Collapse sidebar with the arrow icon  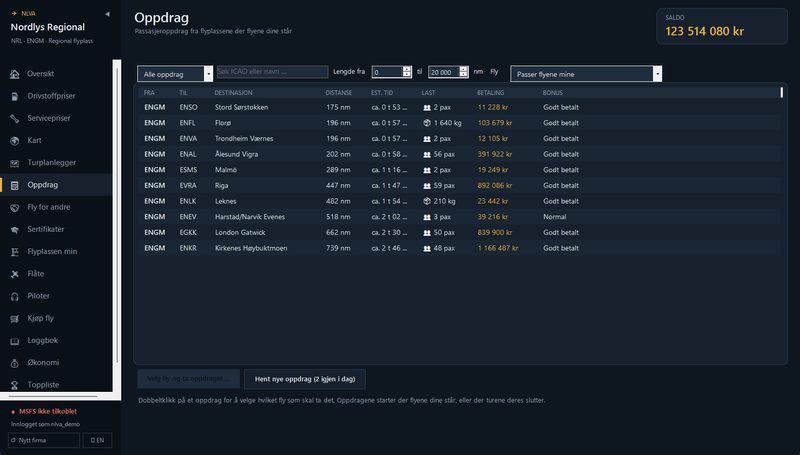point(107,14)
